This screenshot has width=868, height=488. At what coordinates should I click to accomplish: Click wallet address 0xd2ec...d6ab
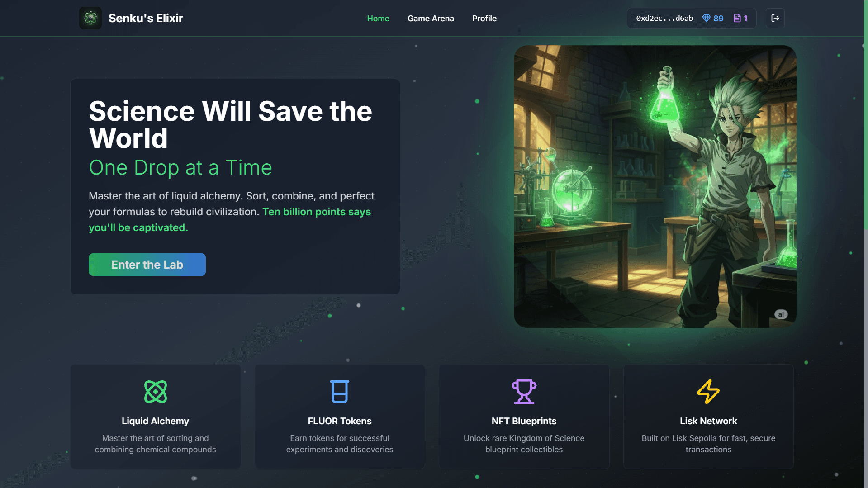(664, 18)
